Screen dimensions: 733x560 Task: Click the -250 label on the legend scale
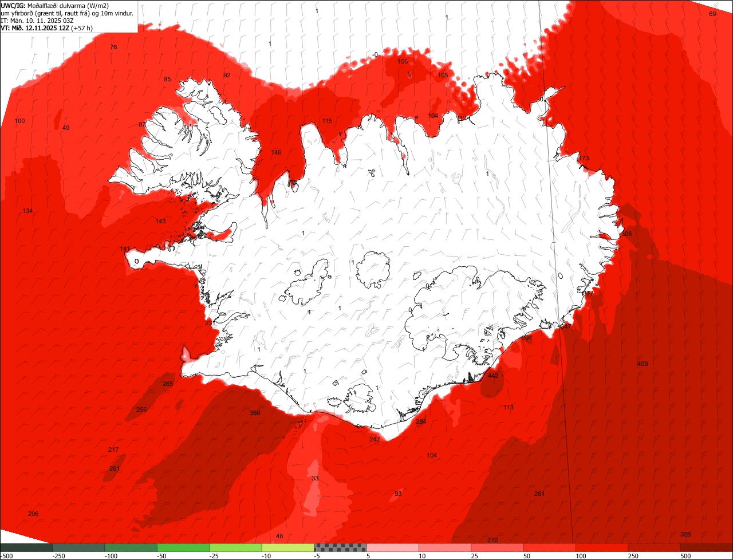58,556
